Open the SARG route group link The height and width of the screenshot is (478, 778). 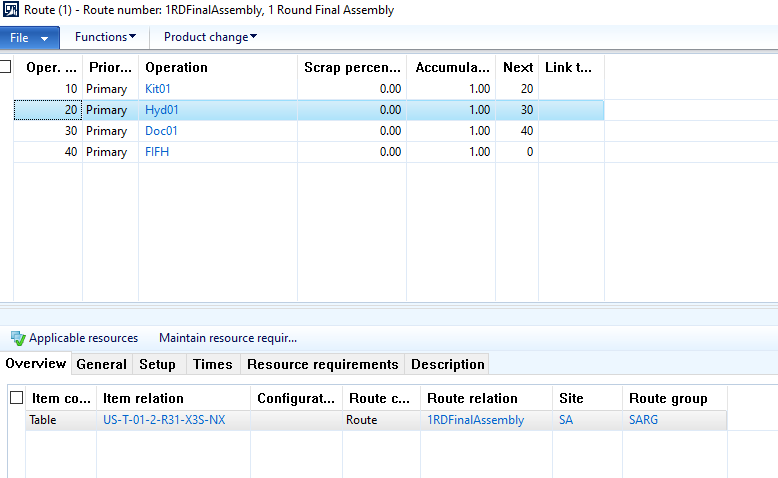(644, 419)
